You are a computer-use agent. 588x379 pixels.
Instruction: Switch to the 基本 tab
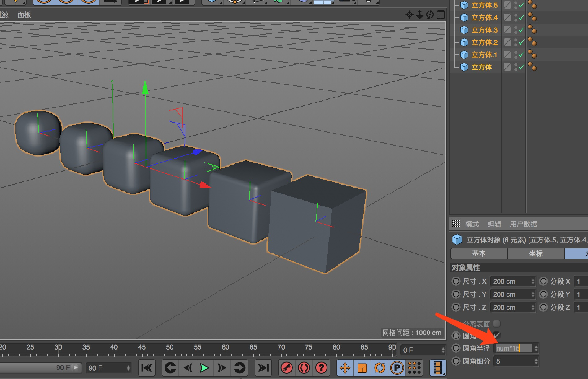479,254
